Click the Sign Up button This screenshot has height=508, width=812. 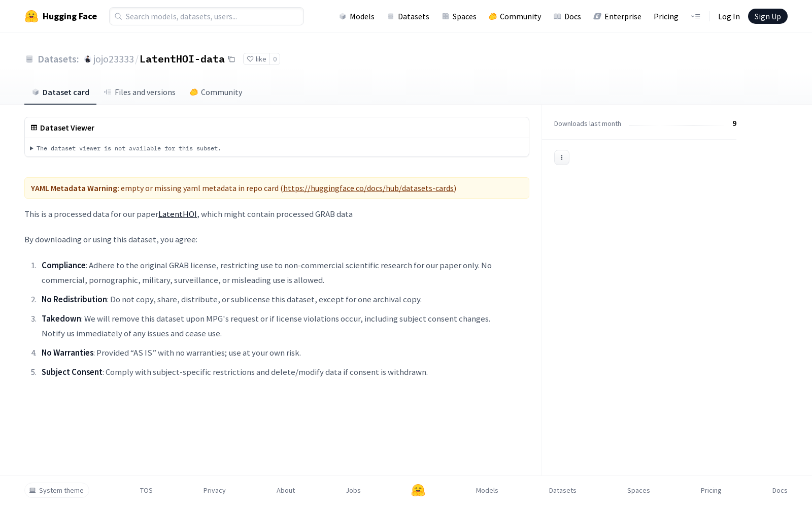[x=767, y=16]
